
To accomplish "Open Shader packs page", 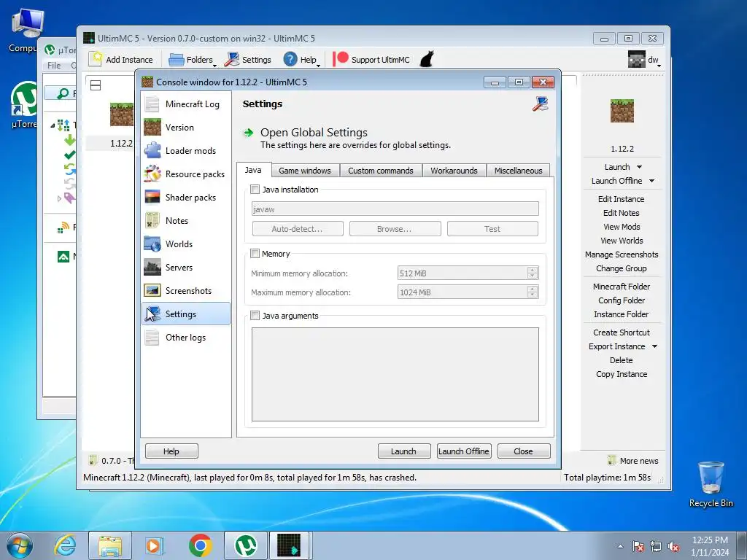I will coord(186,197).
